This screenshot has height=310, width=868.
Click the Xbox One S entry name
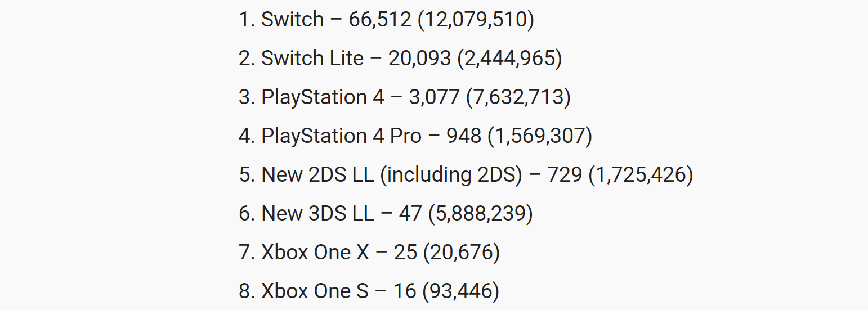click(315, 291)
